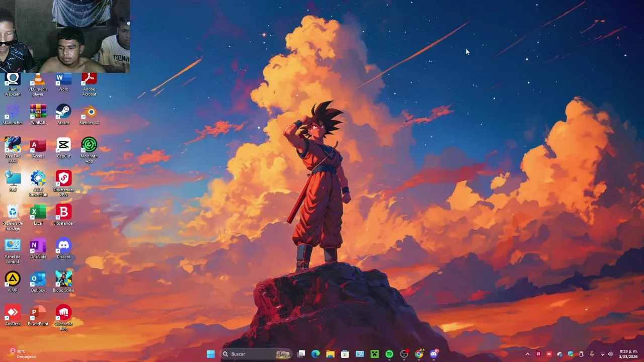The height and width of the screenshot is (362, 644).
Task: Open the Word desktop shortcut
Action: point(63,82)
